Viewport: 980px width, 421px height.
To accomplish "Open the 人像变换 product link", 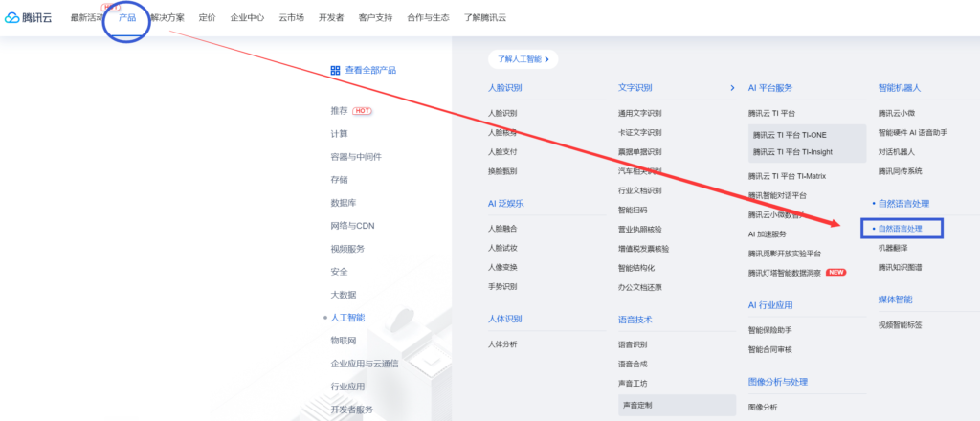I will click(502, 267).
